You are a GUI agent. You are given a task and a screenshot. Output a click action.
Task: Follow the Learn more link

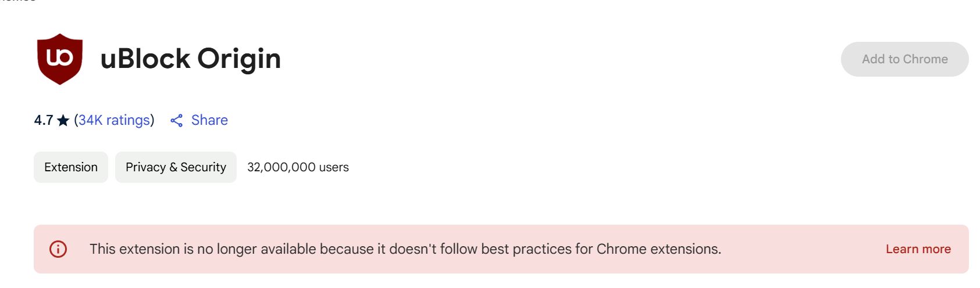[x=918, y=249]
